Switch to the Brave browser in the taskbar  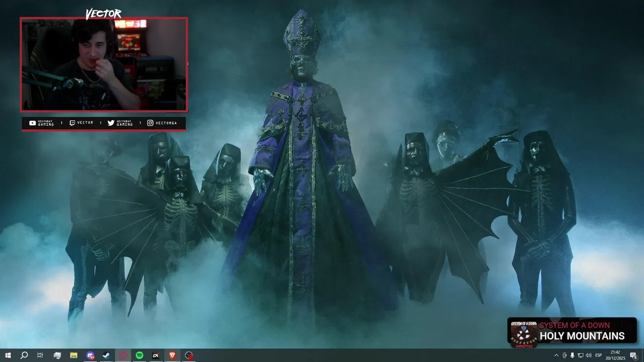pyautogui.click(x=173, y=355)
